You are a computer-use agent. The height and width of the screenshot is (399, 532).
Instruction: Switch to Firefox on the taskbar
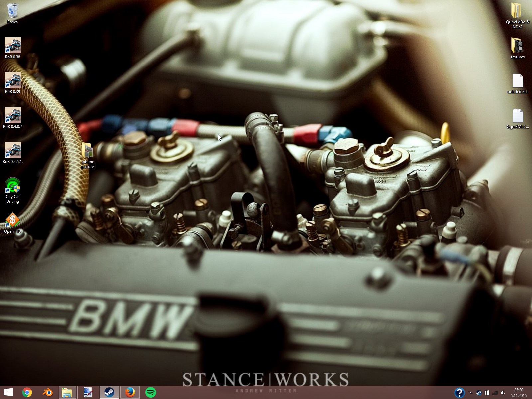click(x=130, y=392)
